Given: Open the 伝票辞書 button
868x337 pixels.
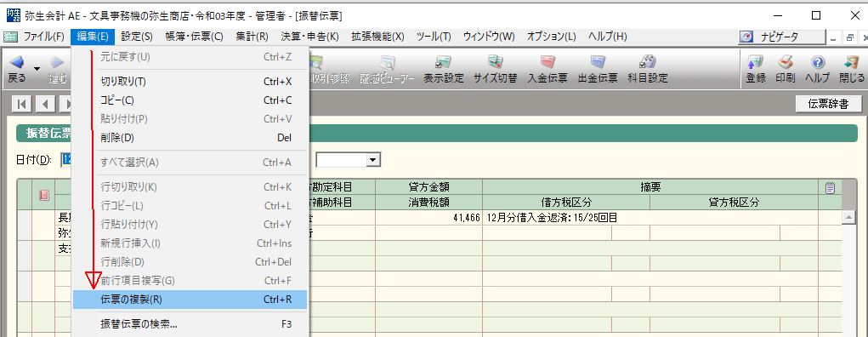Looking at the screenshot, I should (828, 104).
